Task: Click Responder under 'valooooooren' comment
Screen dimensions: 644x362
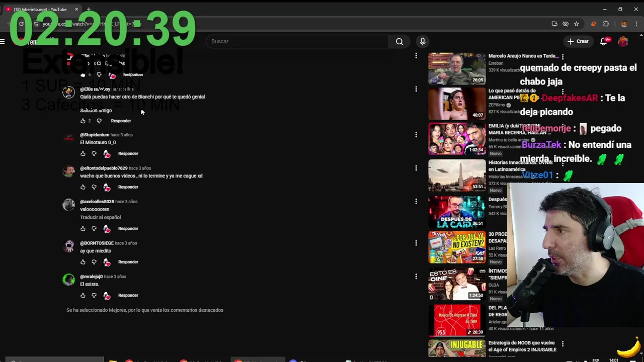Action: click(x=128, y=229)
